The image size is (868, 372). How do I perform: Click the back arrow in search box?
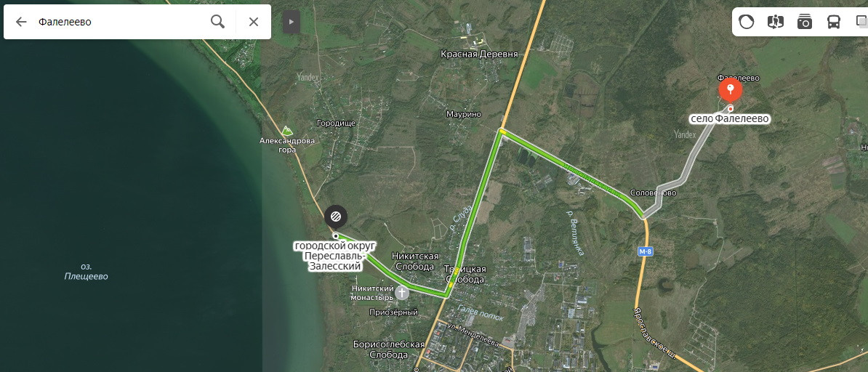21,22
